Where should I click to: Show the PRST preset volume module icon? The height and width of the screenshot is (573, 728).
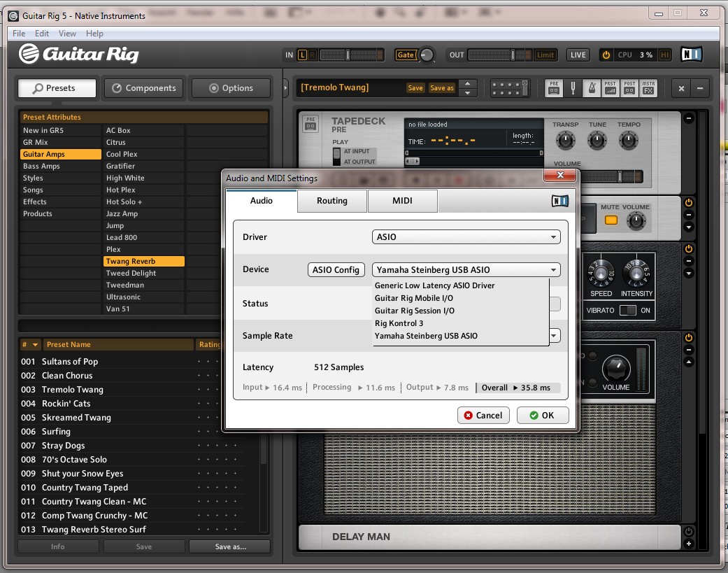pyautogui.click(x=611, y=87)
